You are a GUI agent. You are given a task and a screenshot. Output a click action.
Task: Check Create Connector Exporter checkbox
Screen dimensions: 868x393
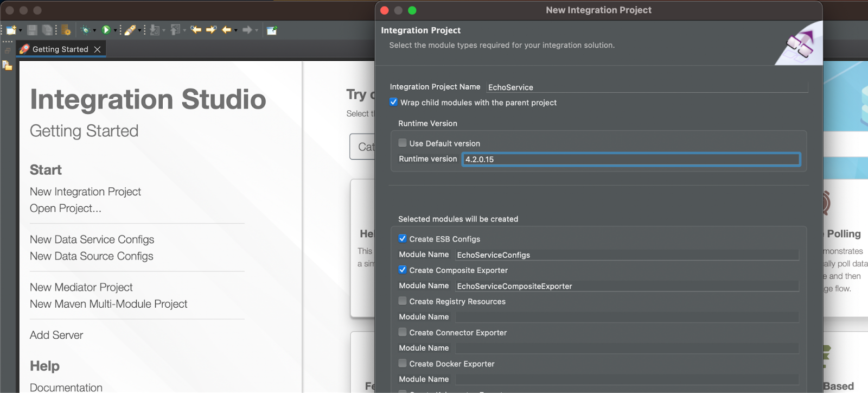(x=403, y=332)
